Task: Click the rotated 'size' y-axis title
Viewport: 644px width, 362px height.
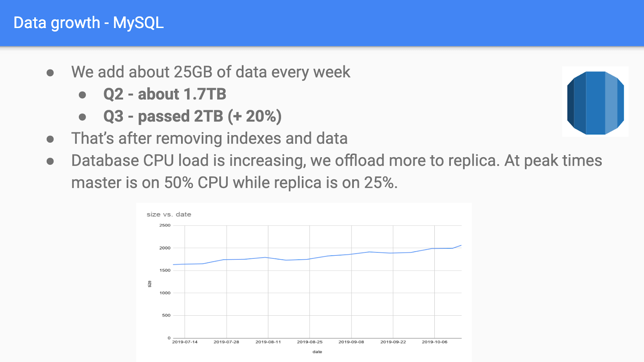Action: [x=150, y=284]
